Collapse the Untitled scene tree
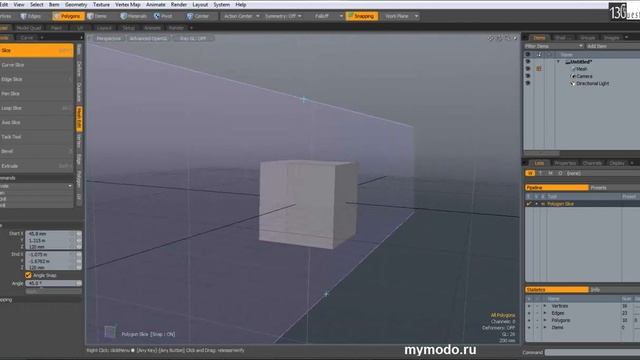Viewport: 640px width, 360px height. (558, 62)
